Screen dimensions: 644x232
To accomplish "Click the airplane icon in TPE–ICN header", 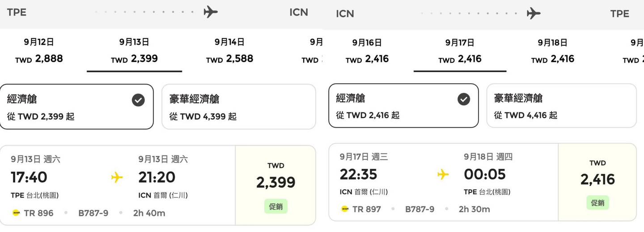I will pyautogui.click(x=211, y=12).
